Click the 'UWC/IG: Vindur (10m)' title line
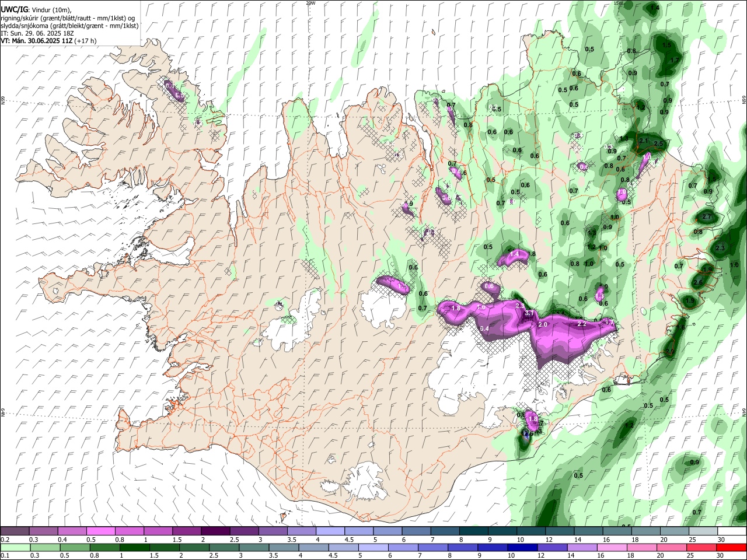 (36, 10)
